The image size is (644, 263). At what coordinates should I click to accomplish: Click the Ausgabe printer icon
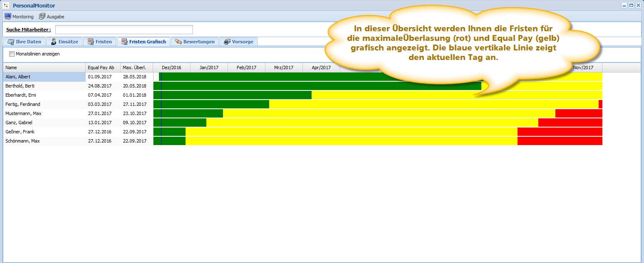tap(42, 16)
